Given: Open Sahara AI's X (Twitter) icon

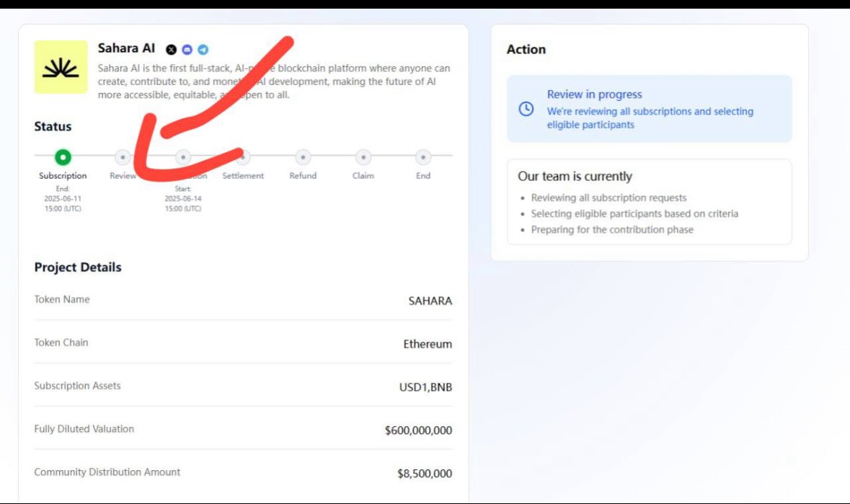Looking at the screenshot, I should tap(171, 50).
